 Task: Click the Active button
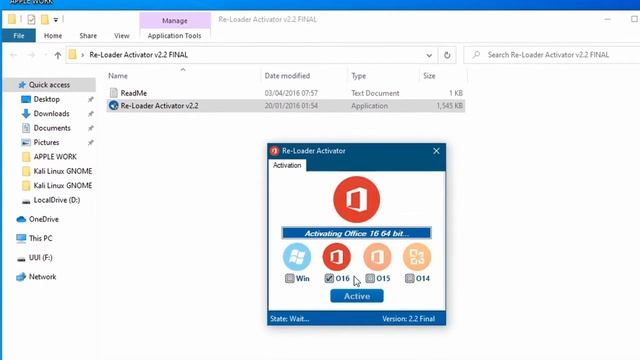coord(357,296)
